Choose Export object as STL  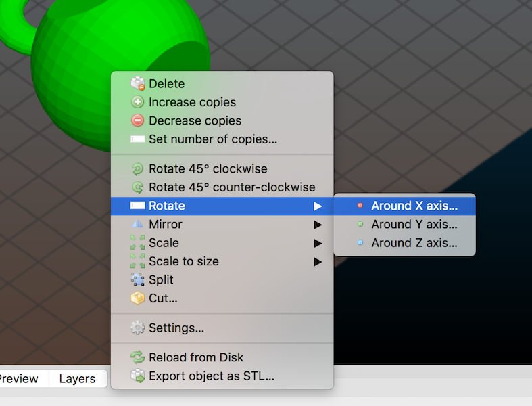[211, 376]
